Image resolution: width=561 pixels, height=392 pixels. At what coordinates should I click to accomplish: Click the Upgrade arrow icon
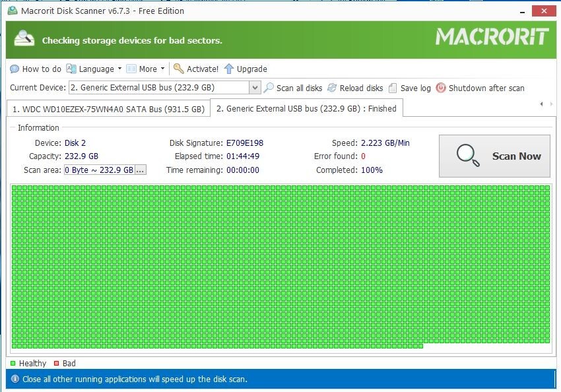(x=229, y=69)
